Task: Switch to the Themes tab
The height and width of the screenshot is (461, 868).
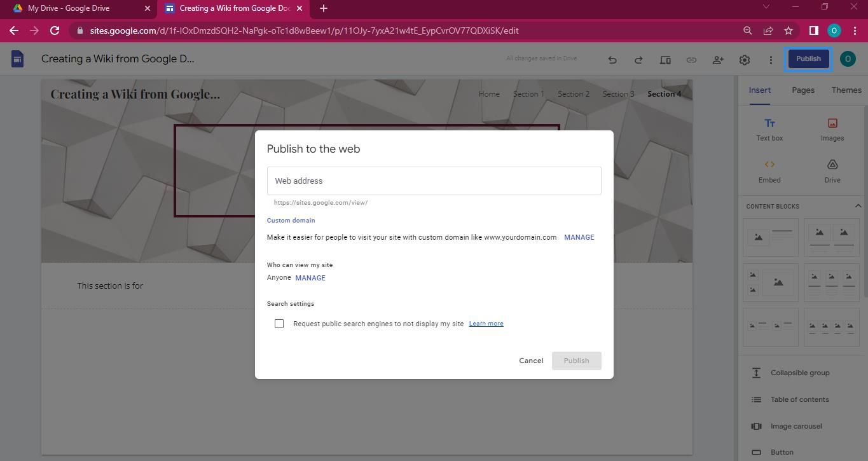Action: click(846, 90)
